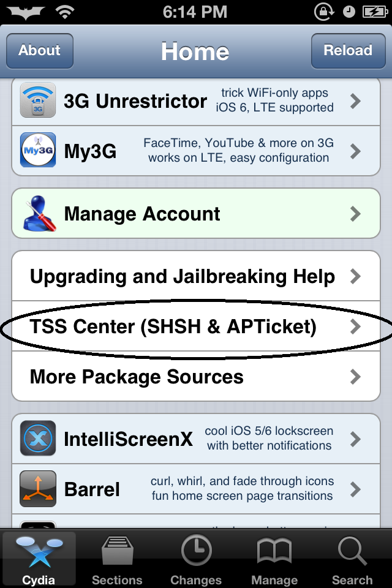The width and height of the screenshot is (392, 588).
Task: Expand Upgrading and Jailbreaking Help
Action: click(x=184, y=276)
